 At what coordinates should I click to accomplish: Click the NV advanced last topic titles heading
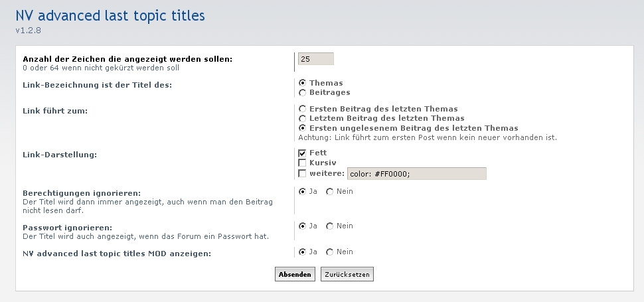click(110, 15)
